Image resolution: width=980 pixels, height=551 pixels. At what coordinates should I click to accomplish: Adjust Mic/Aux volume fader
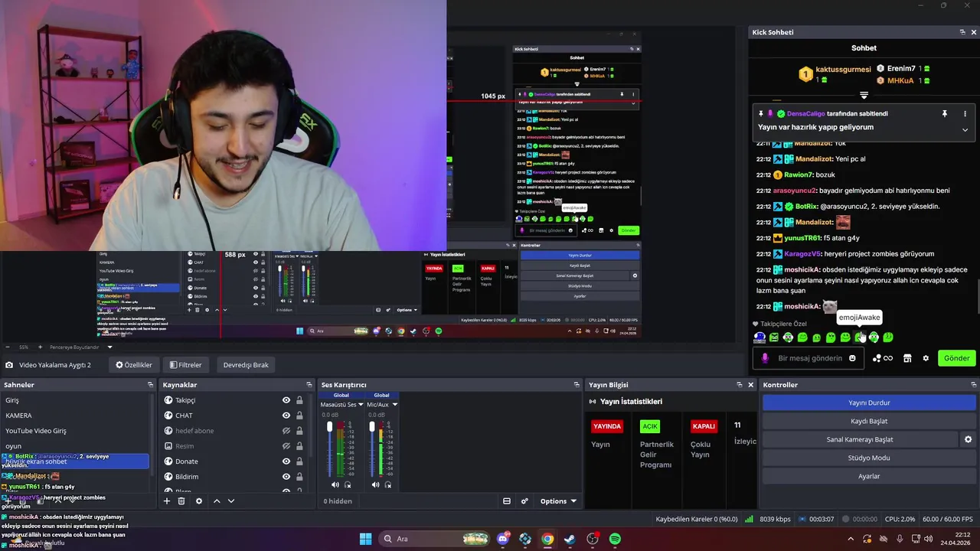[x=371, y=427]
